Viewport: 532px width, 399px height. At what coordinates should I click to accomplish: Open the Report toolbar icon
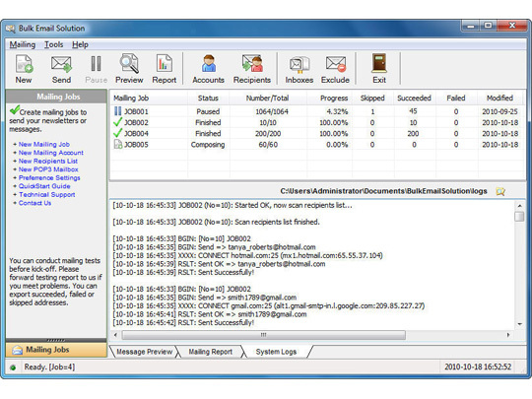tap(165, 64)
